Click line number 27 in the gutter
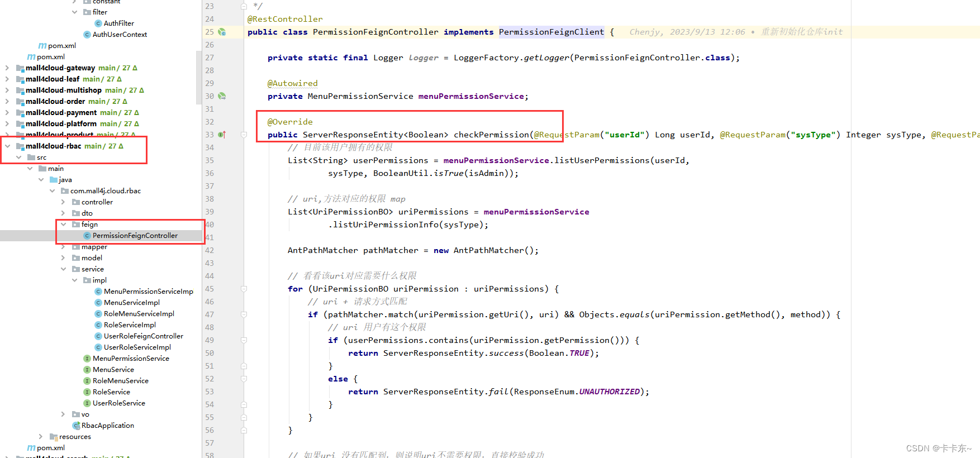This screenshot has width=980, height=458. pos(210,58)
